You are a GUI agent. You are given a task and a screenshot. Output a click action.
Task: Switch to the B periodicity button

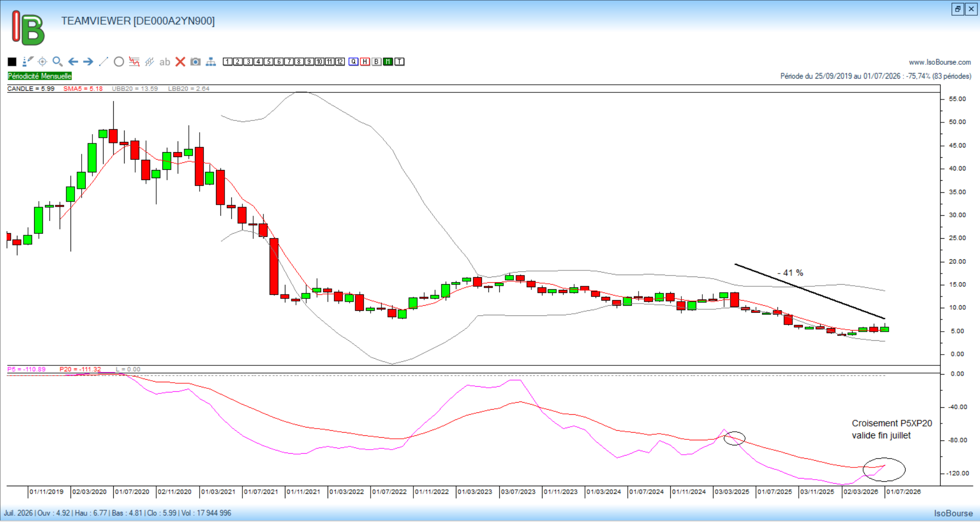(377, 62)
